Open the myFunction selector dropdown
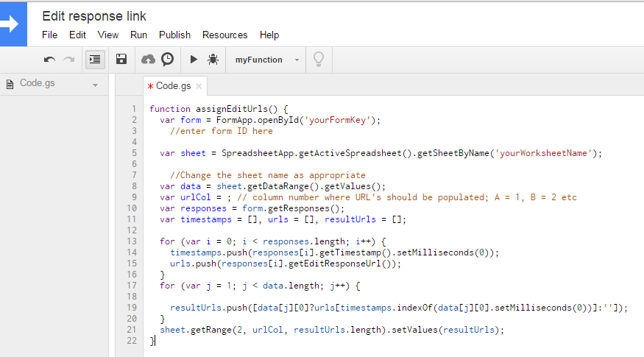The width and height of the screenshot is (644, 357). (266, 60)
